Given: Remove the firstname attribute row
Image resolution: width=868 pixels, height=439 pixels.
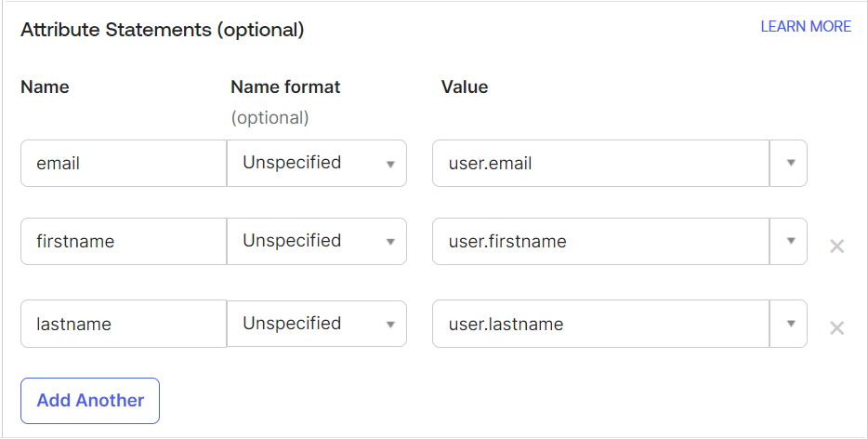Looking at the screenshot, I should [x=836, y=246].
